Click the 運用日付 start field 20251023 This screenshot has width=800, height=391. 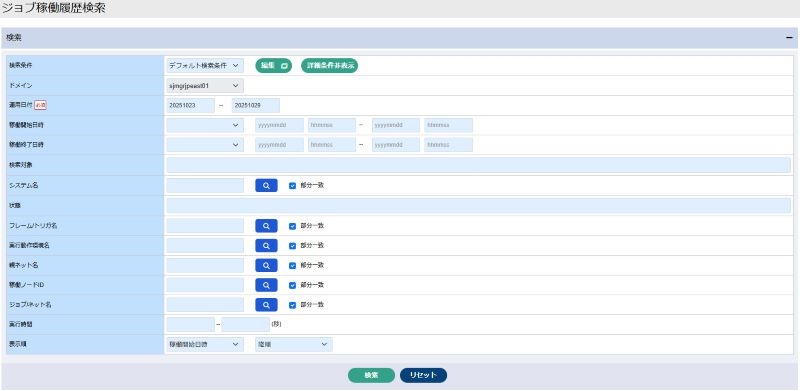pos(191,106)
